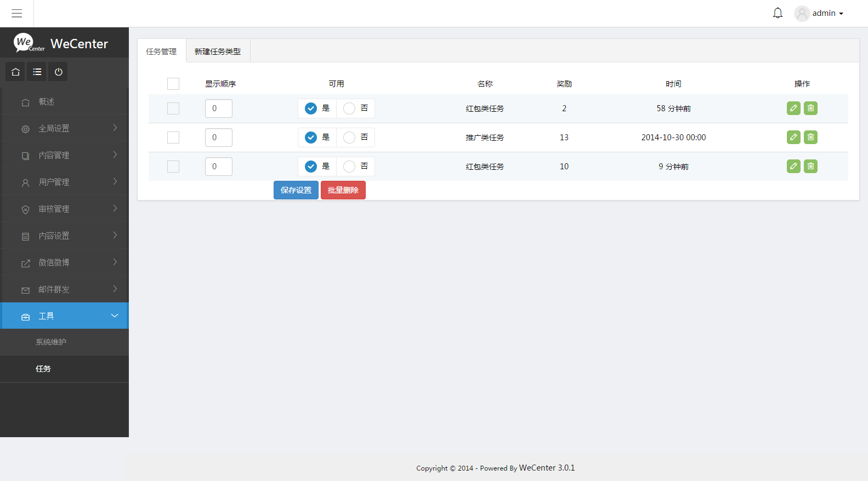Open the notification bell
This screenshot has width=868, height=481.
[778, 13]
